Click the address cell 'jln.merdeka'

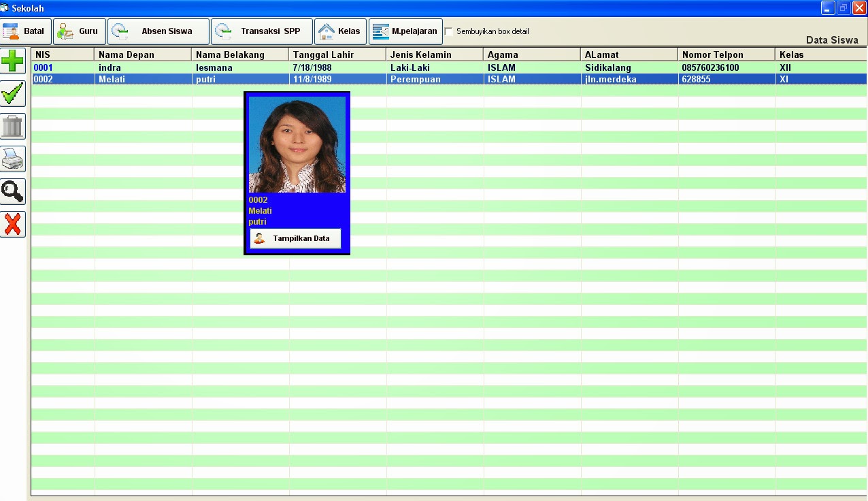(x=629, y=79)
